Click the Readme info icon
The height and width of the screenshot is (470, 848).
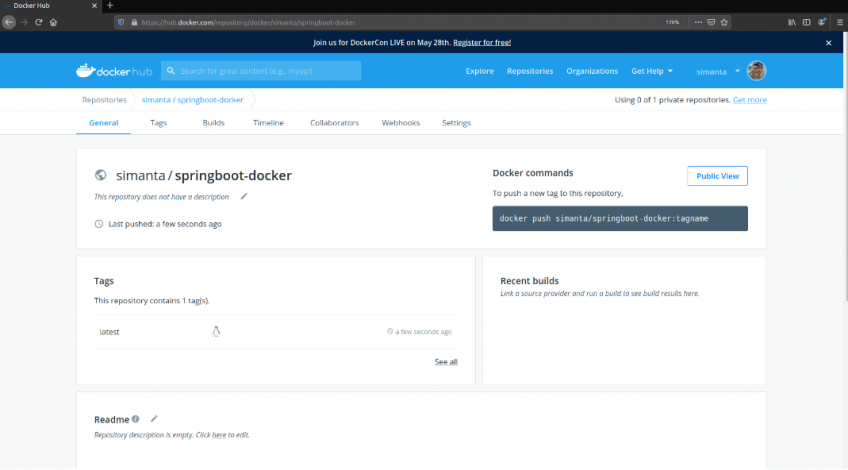click(x=136, y=419)
